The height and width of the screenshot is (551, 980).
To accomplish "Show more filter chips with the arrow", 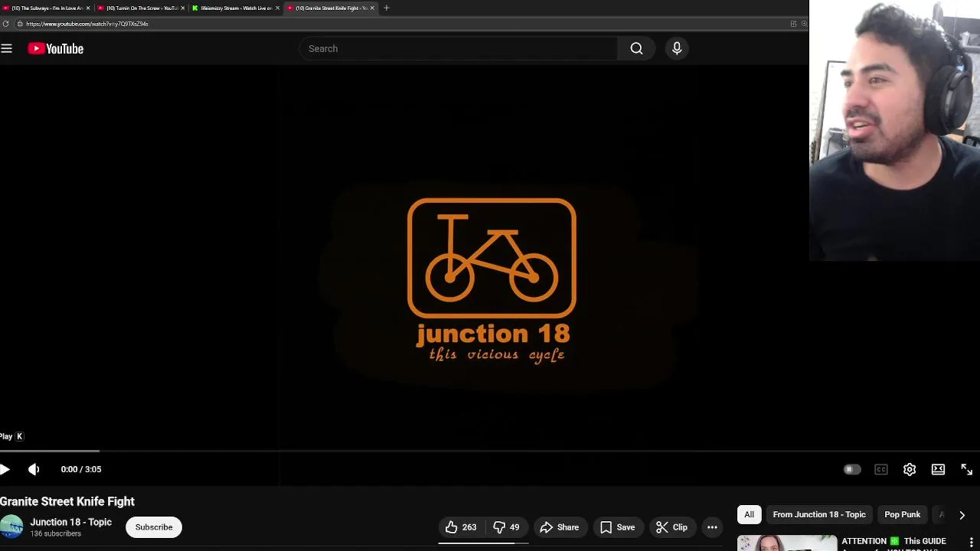I will pos(962,515).
